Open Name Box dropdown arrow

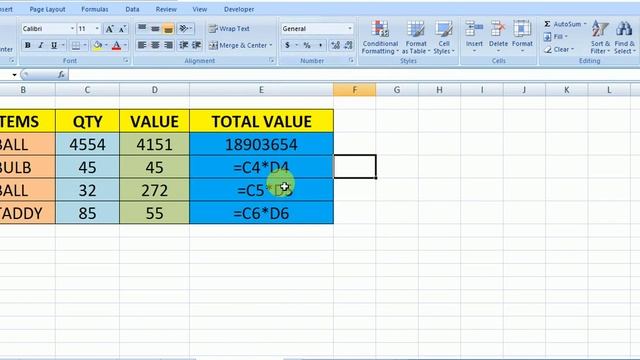[x=14, y=75]
